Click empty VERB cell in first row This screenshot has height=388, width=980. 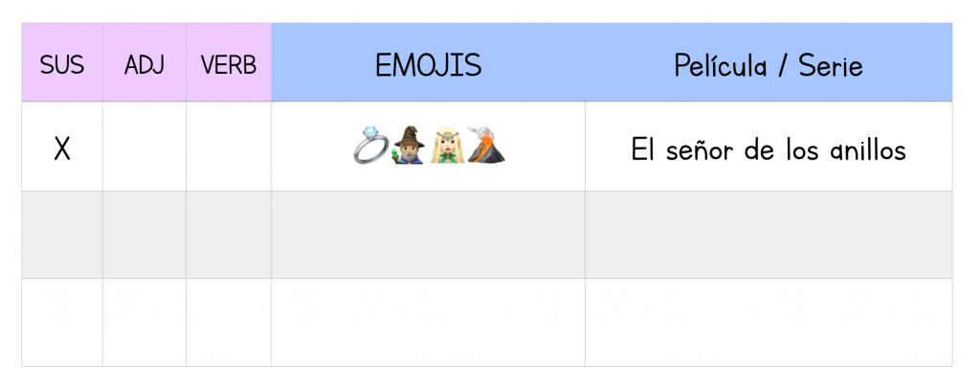point(229,147)
